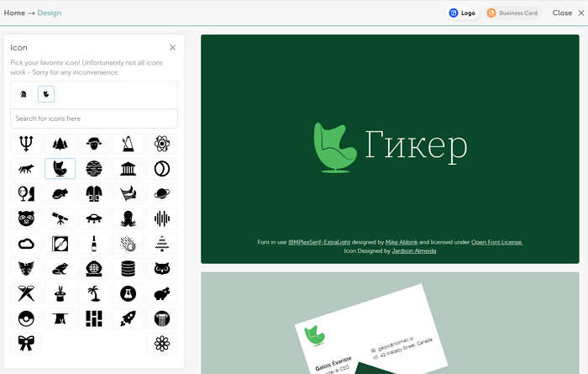Select the lab coat icon

(94, 193)
